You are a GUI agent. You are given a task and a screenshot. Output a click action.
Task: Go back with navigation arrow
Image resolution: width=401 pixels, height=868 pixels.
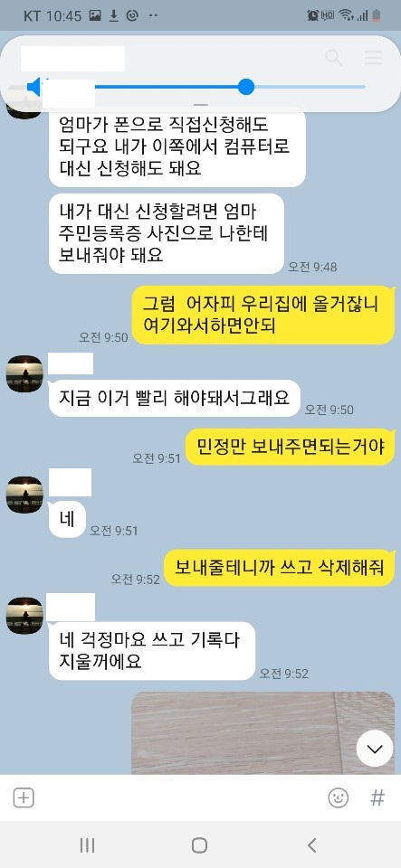(x=311, y=844)
